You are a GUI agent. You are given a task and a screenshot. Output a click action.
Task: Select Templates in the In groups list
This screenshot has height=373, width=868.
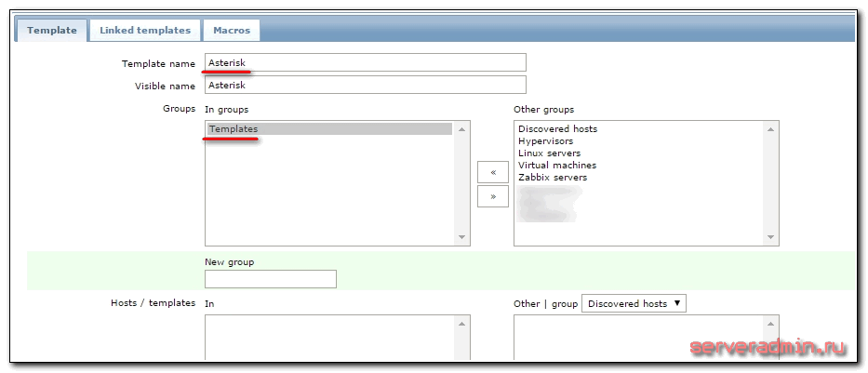click(x=329, y=129)
